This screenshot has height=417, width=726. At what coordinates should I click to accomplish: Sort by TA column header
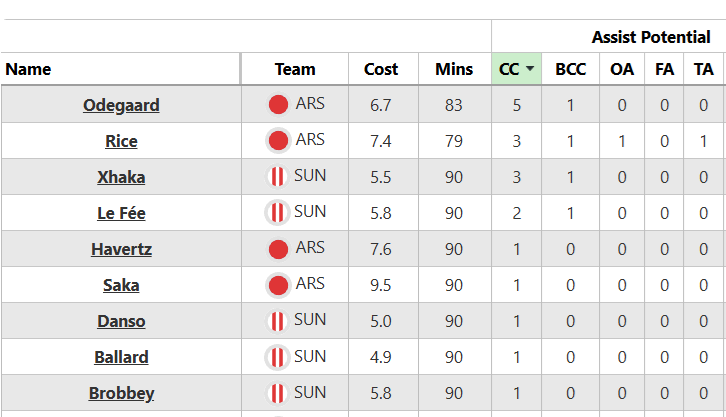(703, 69)
